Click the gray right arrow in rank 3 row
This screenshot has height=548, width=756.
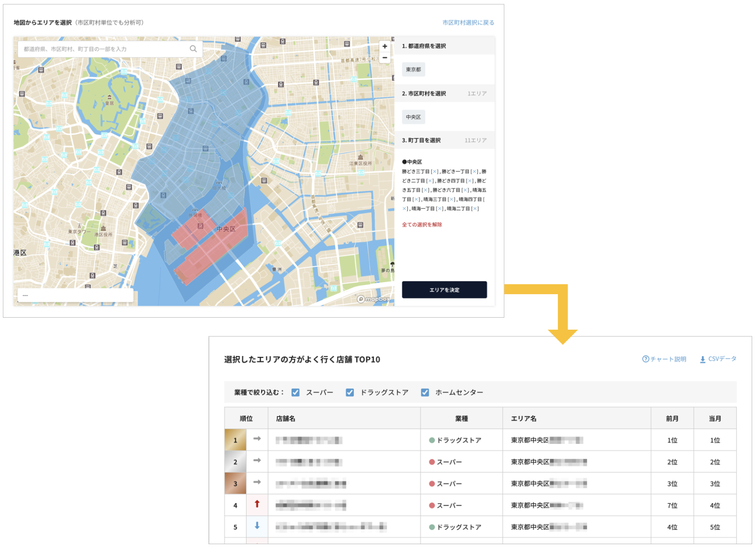coord(257,482)
